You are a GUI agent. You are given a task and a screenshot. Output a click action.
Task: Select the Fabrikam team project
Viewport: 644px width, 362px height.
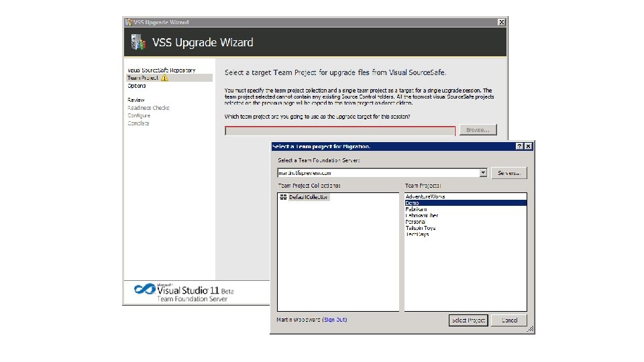[466, 209]
